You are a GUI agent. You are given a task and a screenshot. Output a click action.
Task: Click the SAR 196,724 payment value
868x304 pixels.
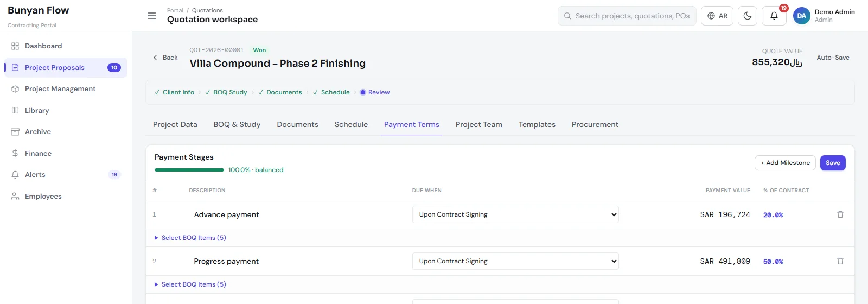click(x=725, y=214)
